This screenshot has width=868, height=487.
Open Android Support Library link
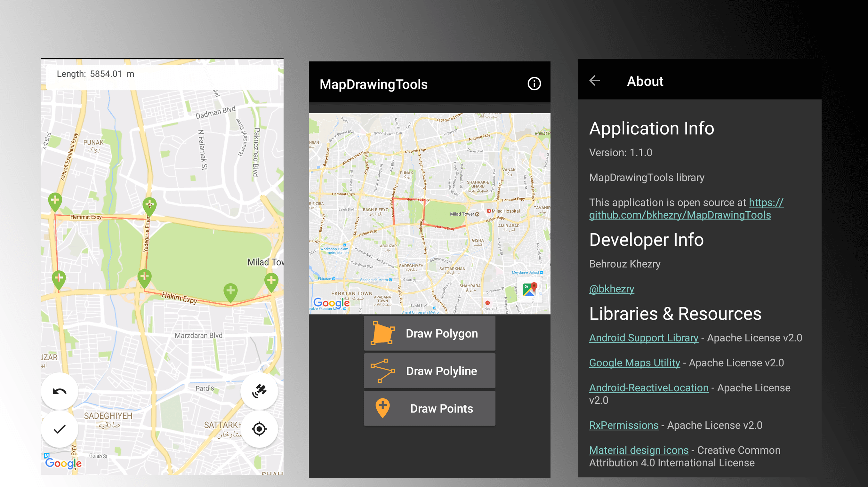point(643,338)
